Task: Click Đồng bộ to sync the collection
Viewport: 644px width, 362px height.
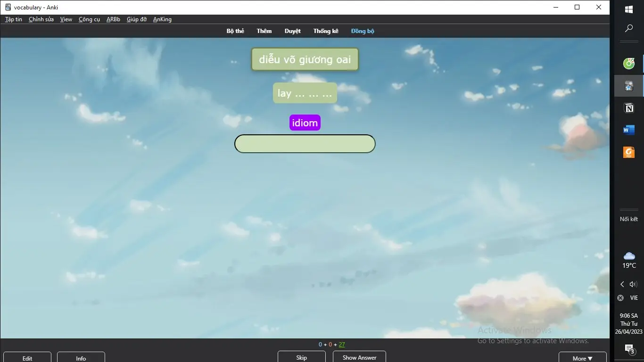Action: tap(363, 31)
